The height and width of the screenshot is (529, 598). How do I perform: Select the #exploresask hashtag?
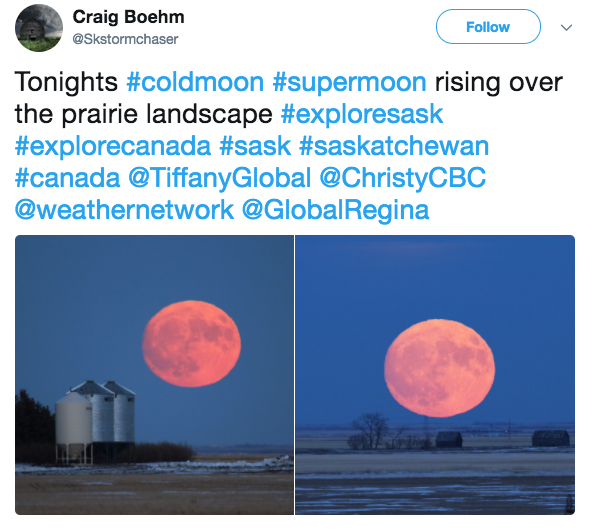(x=362, y=114)
